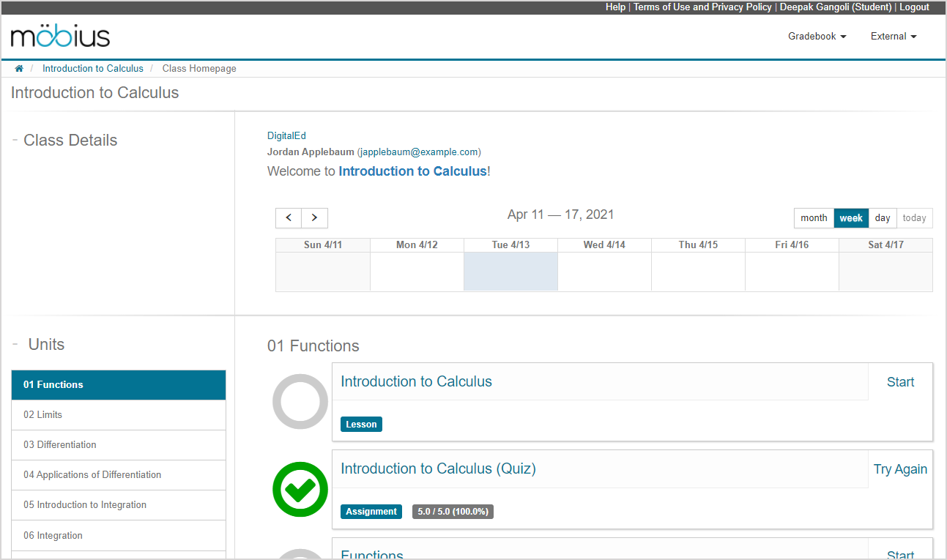Viewport: 947px width, 560px height.
Task: Go to previous week with left arrow
Action: tap(289, 218)
